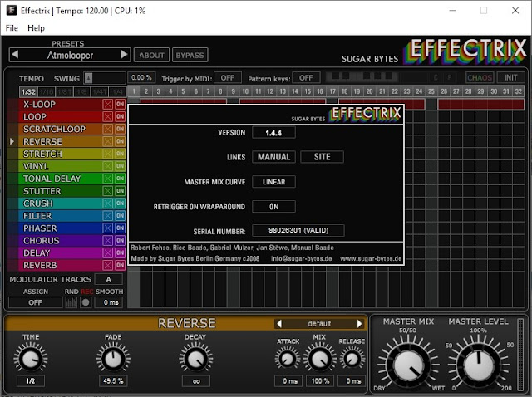Image resolution: width=532 pixels, height=397 pixels.
Task: Open the SITE link
Action: (322, 157)
